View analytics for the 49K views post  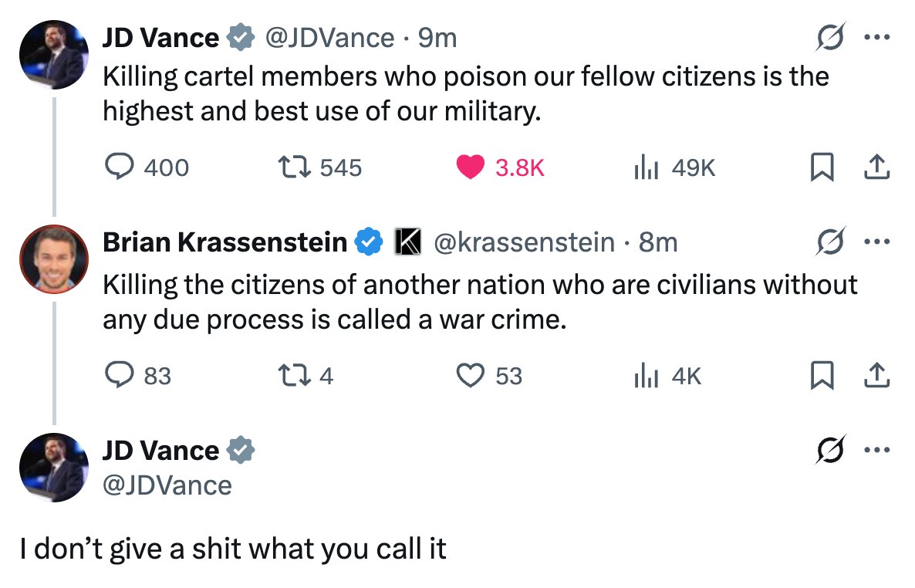pyautogui.click(x=645, y=167)
